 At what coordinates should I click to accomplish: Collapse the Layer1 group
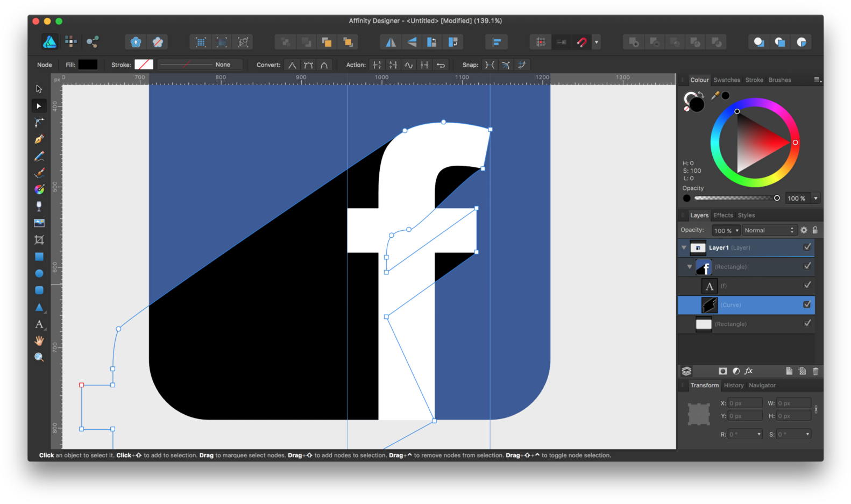coord(684,247)
